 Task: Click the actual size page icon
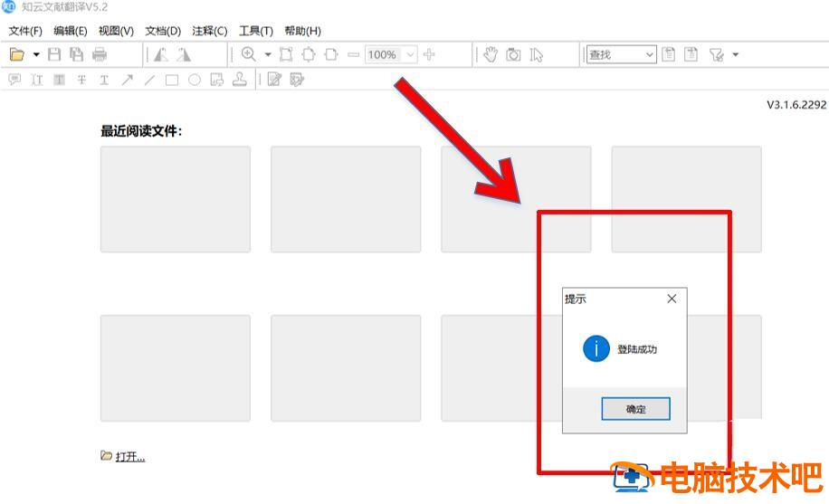pos(286,54)
